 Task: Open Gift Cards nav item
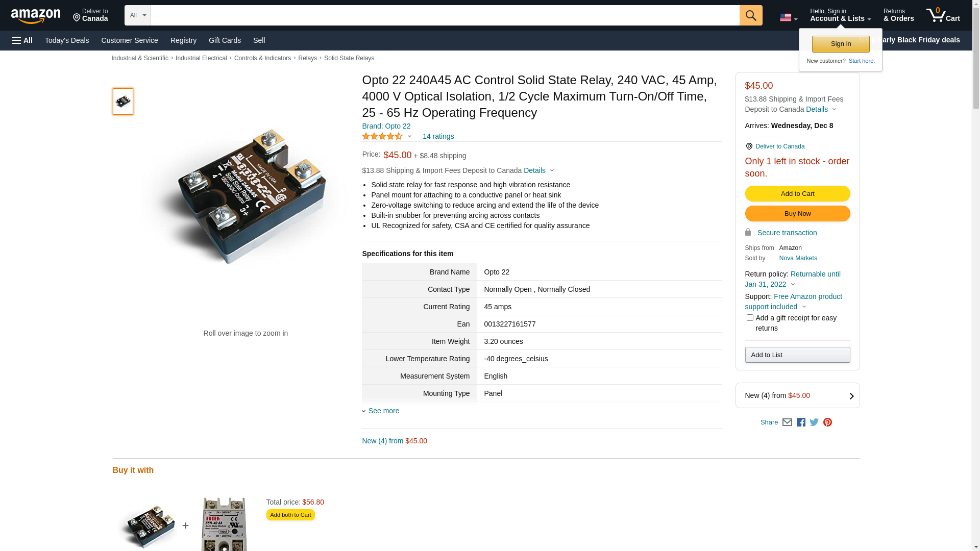click(225, 40)
